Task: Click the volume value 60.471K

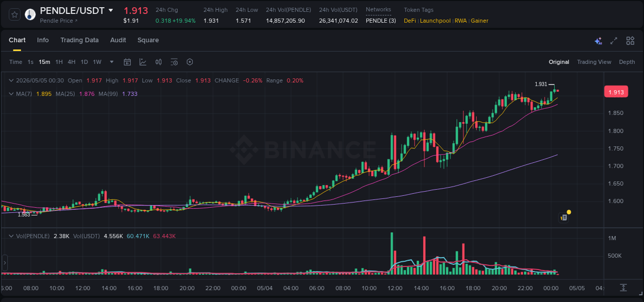Action: pyautogui.click(x=138, y=236)
